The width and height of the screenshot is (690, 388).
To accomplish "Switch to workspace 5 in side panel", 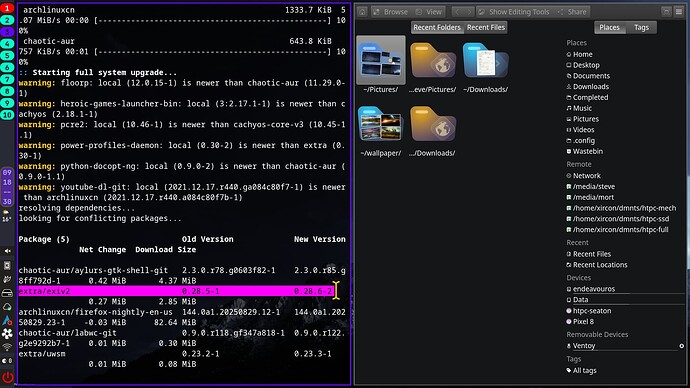I will (x=7, y=55).
